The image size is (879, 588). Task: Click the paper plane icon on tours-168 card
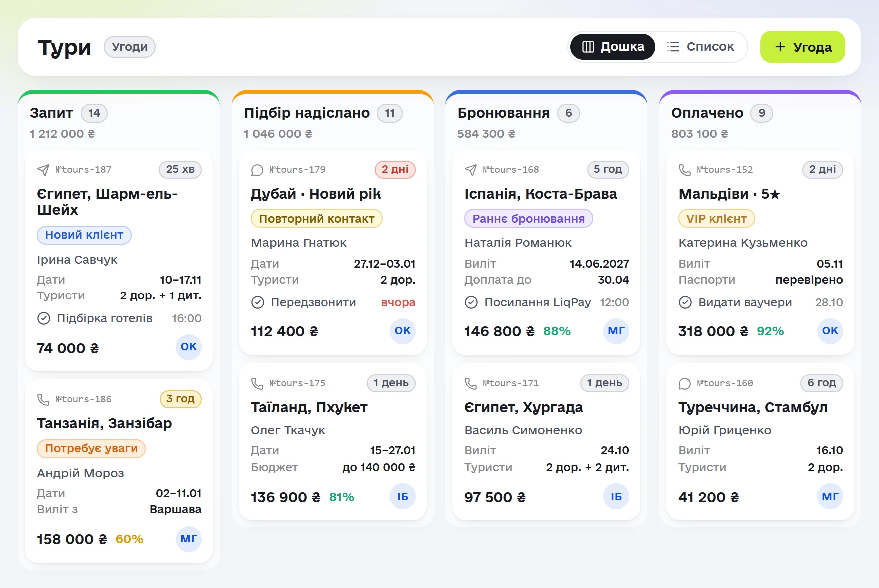pyautogui.click(x=471, y=170)
